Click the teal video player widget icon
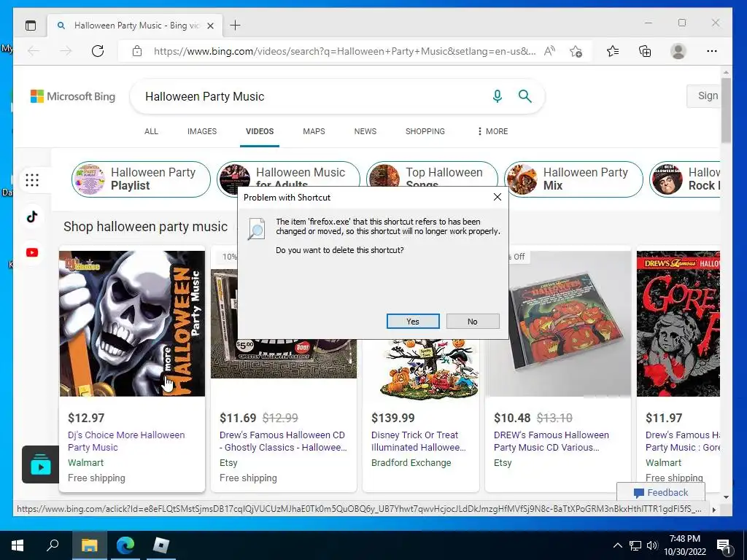The height and width of the screenshot is (560, 747). [41, 464]
